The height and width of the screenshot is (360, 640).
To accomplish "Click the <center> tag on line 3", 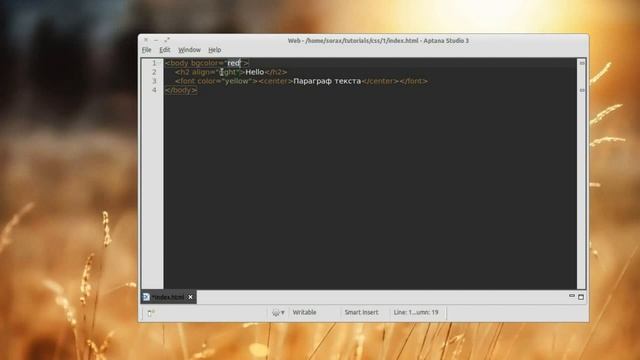I will [x=276, y=81].
